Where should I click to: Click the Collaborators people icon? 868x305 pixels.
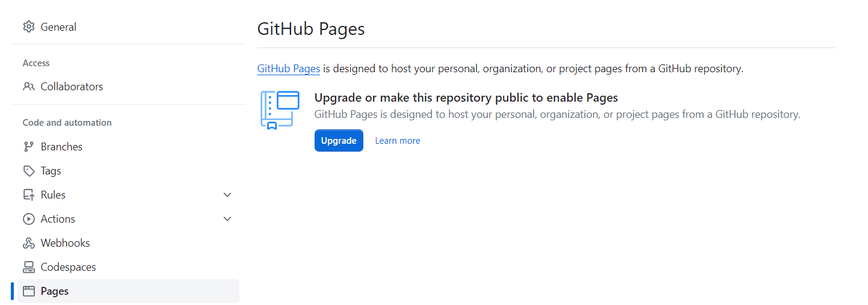[28, 87]
